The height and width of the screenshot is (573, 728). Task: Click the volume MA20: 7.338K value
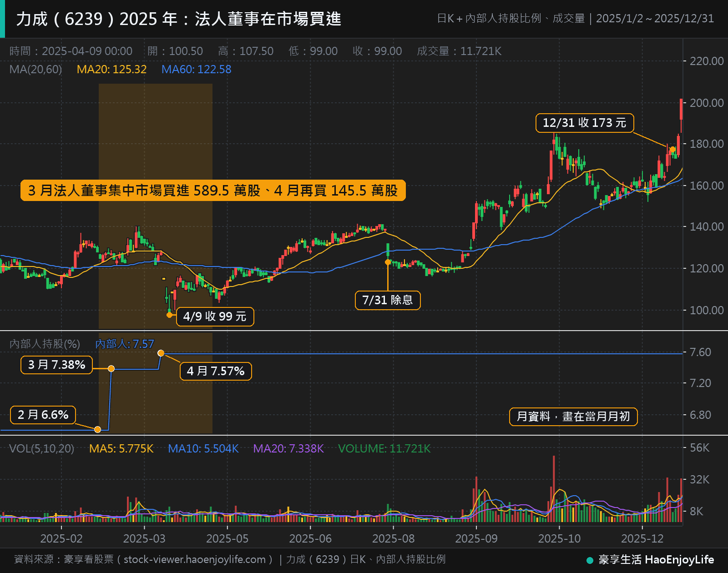pos(288,449)
